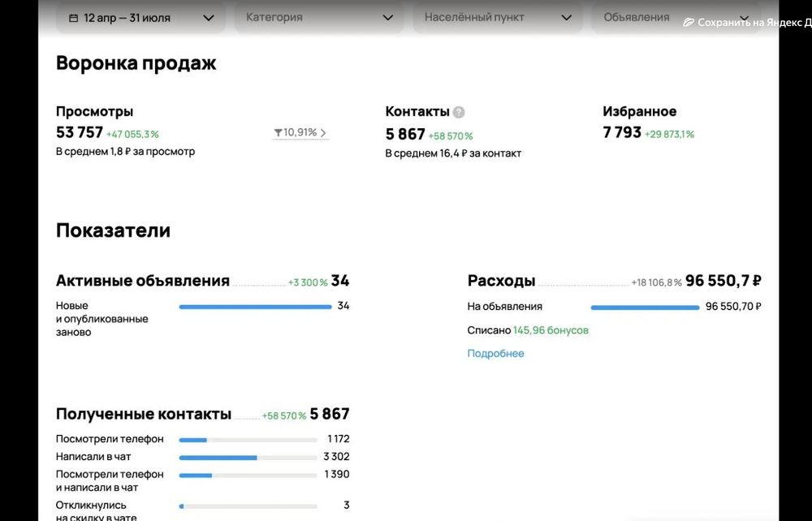Image resolution: width=812 pixels, height=521 pixels.
Task: Open the Категория filter dropdown
Action: pyautogui.click(x=319, y=18)
